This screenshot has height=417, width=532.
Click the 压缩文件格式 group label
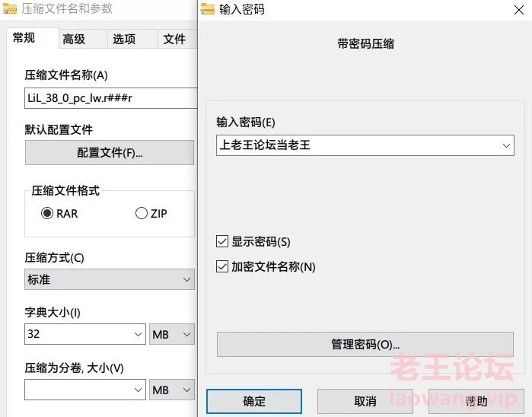[x=65, y=190]
